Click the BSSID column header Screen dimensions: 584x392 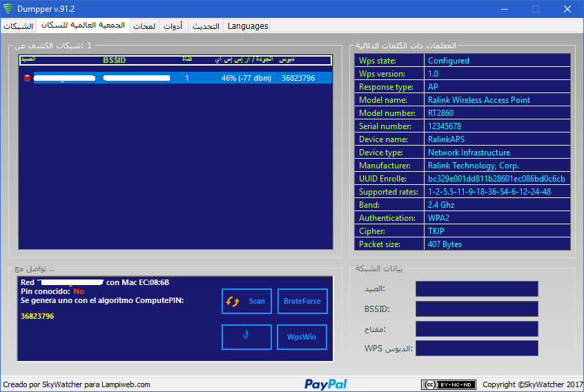(115, 60)
